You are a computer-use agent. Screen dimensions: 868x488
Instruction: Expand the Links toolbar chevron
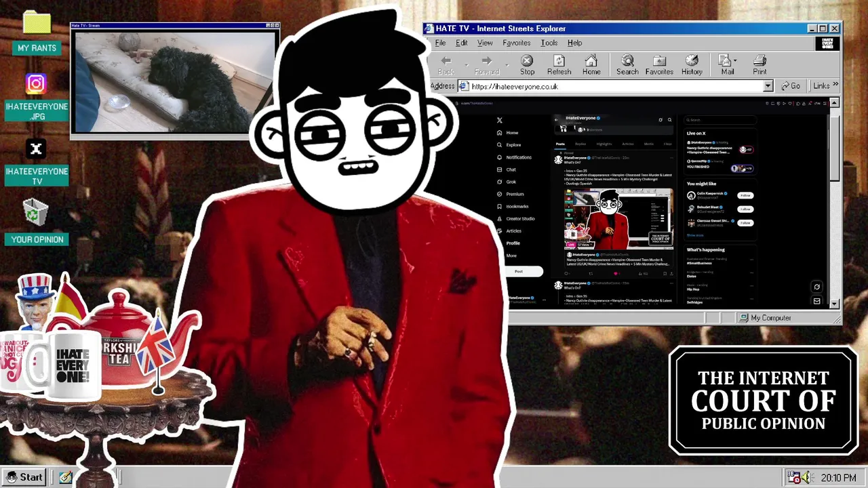[x=835, y=85]
